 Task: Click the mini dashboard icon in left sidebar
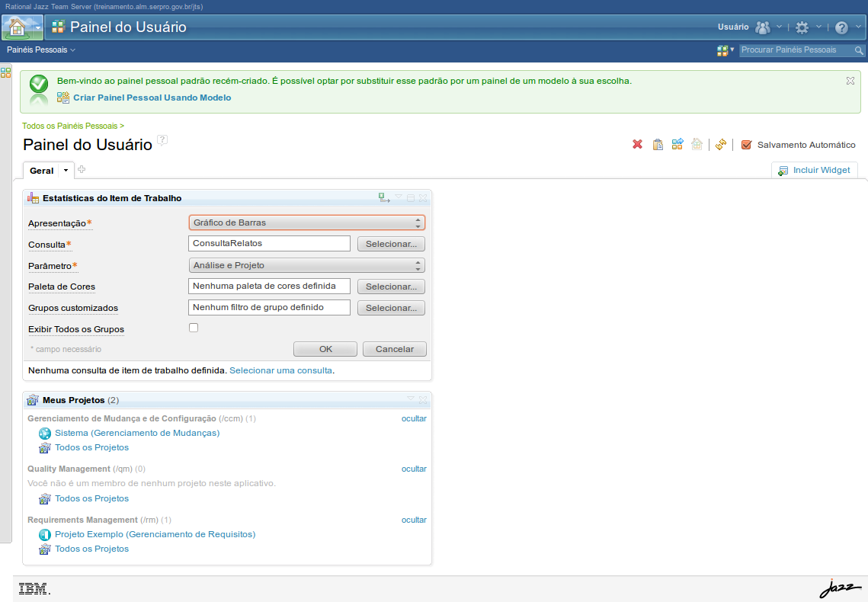pos(5,72)
